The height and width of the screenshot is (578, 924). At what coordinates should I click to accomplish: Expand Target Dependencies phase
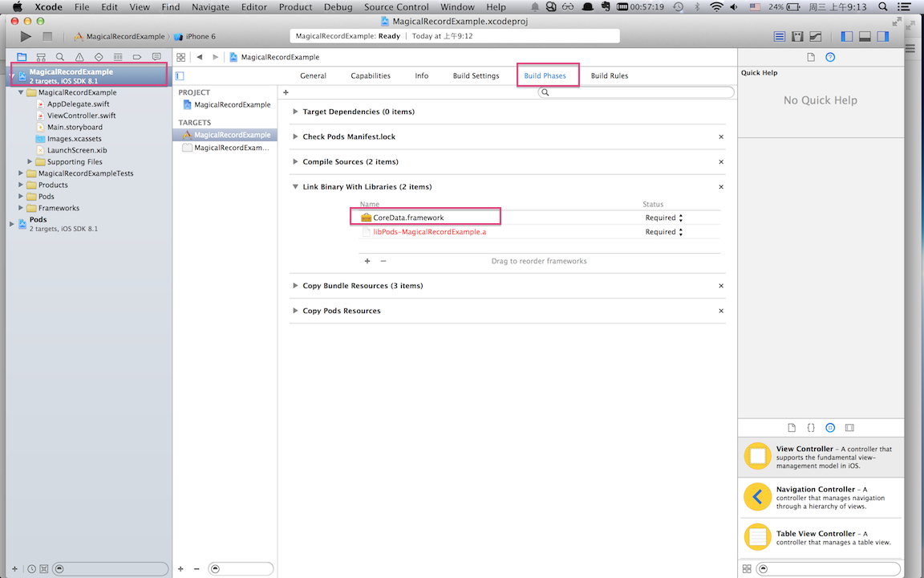(295, 112)
